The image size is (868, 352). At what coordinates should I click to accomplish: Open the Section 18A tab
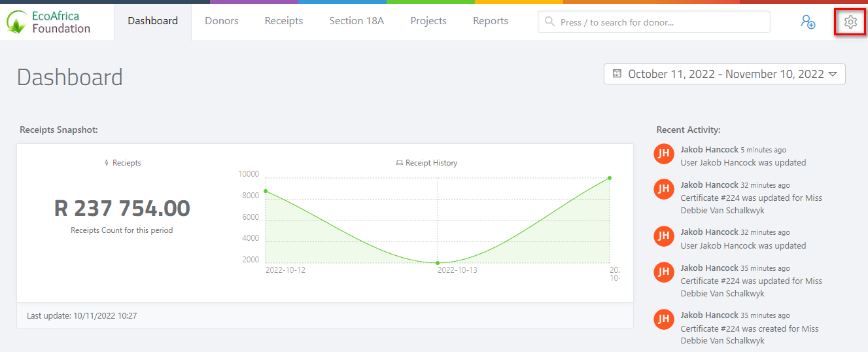click(356, 21)
